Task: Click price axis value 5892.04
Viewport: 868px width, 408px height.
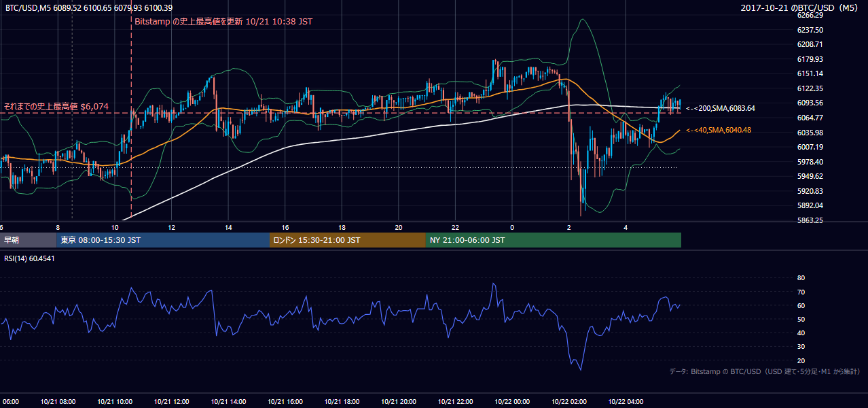Action: (x=810, y=205)
